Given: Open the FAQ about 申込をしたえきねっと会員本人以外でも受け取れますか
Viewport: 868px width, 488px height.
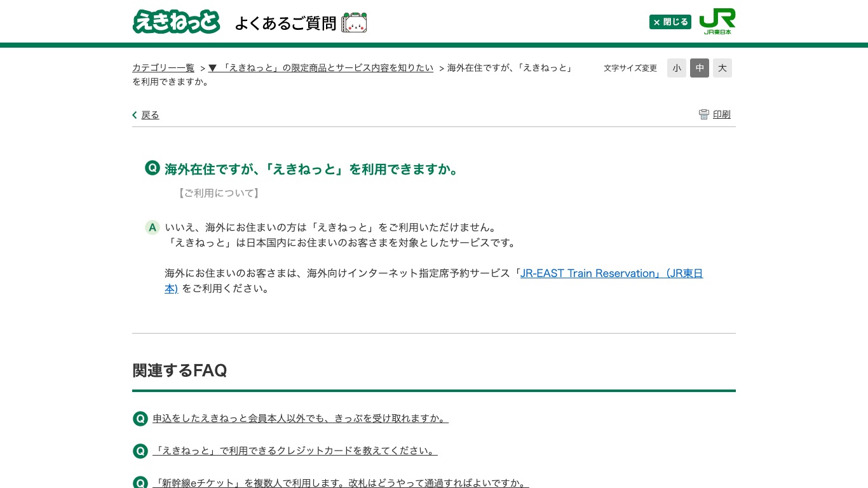Looking at the screenshot, I should coord(301,418).
